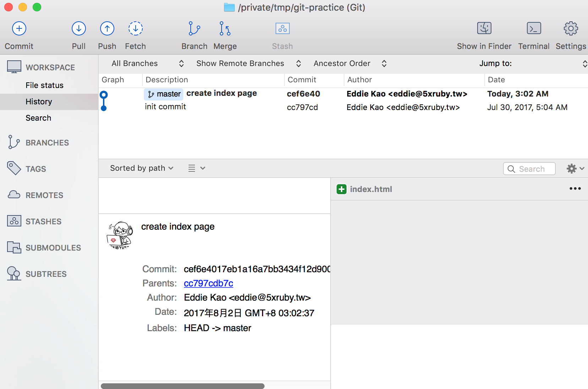Open the Sorted by path menu
Screen dimensions: 588x389
tap(141, 168)
